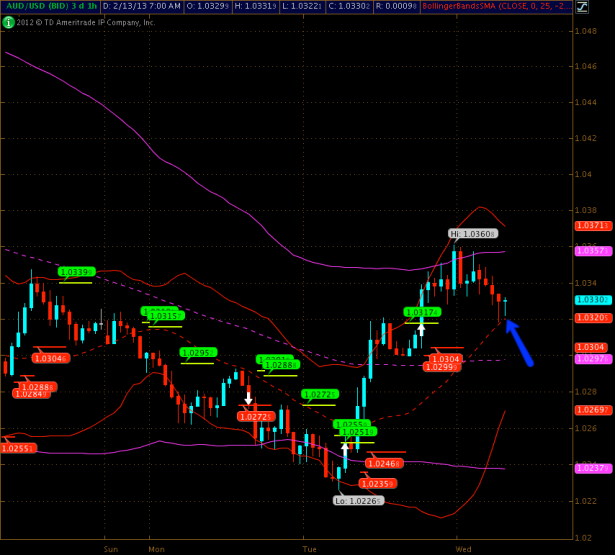615x555 pixels.
Task: Click the high price readout H: 1.03319
Action: pyautogui.click(x=256, y=6)
